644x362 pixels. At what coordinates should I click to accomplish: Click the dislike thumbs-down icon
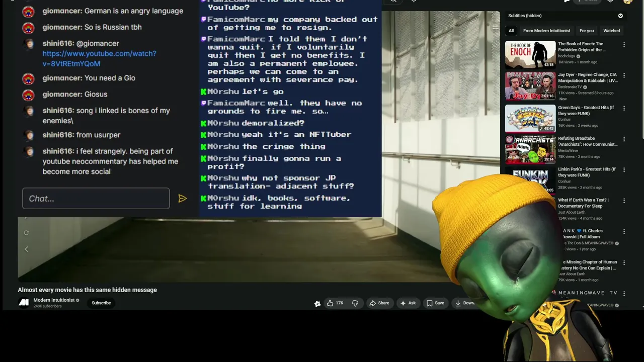[355, 303]
